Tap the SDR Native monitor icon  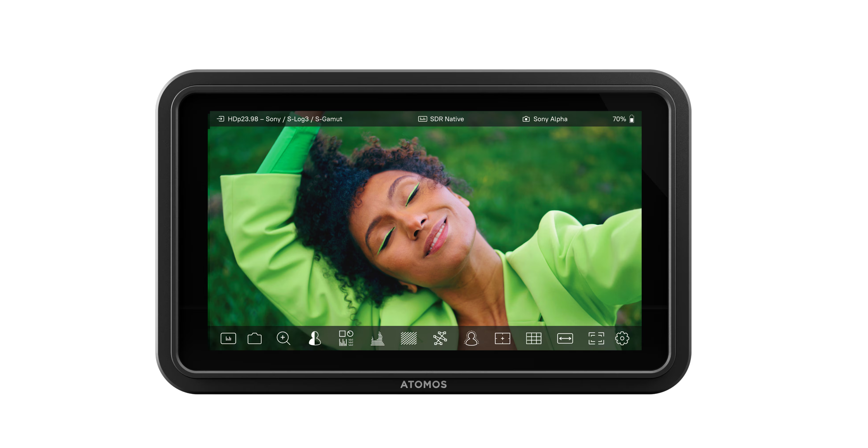[422, 119]
